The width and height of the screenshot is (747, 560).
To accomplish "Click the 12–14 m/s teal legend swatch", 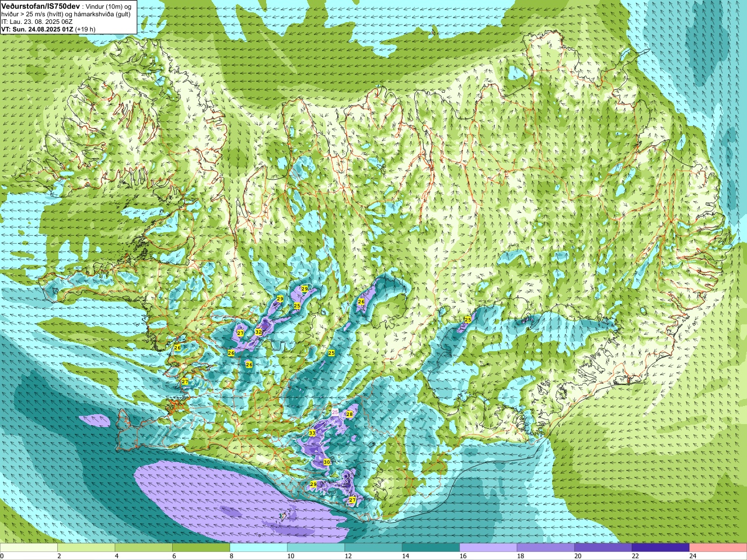I will tap(373, 548).
